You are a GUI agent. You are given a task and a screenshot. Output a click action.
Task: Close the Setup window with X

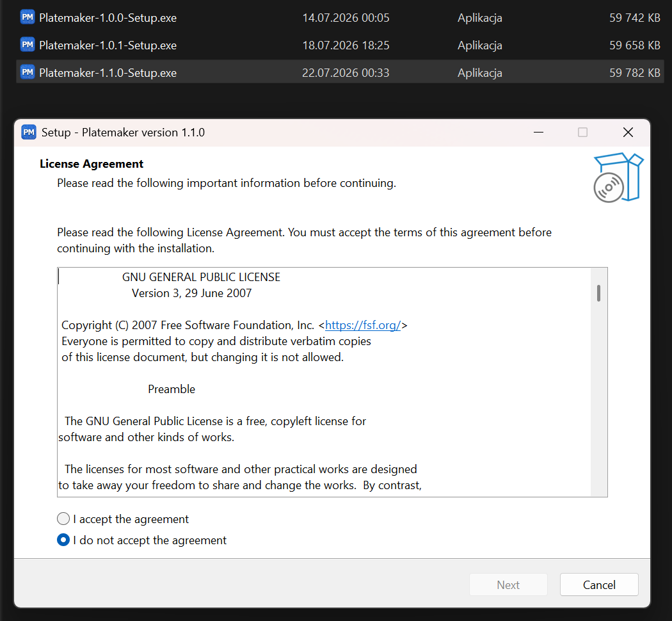pos(628,133)
